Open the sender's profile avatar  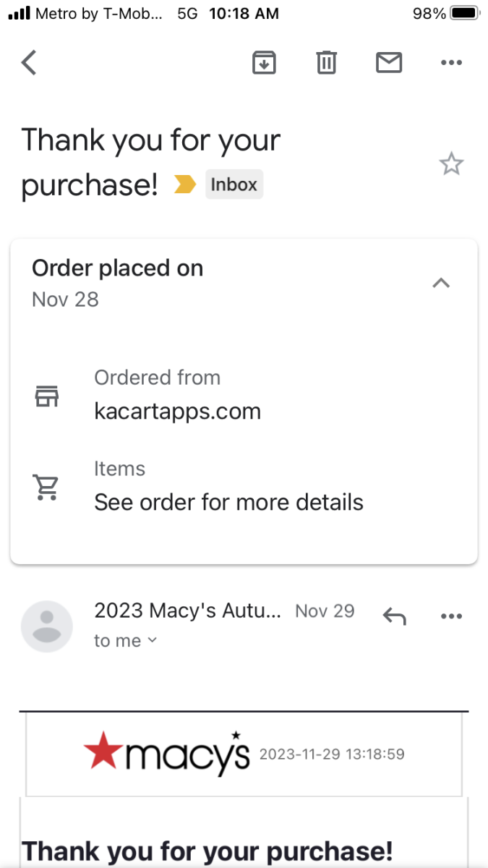[47, 626]
